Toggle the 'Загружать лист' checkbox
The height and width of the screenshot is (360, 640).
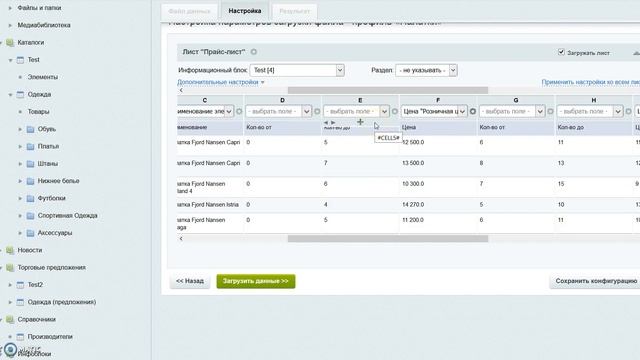click(561, 52)
